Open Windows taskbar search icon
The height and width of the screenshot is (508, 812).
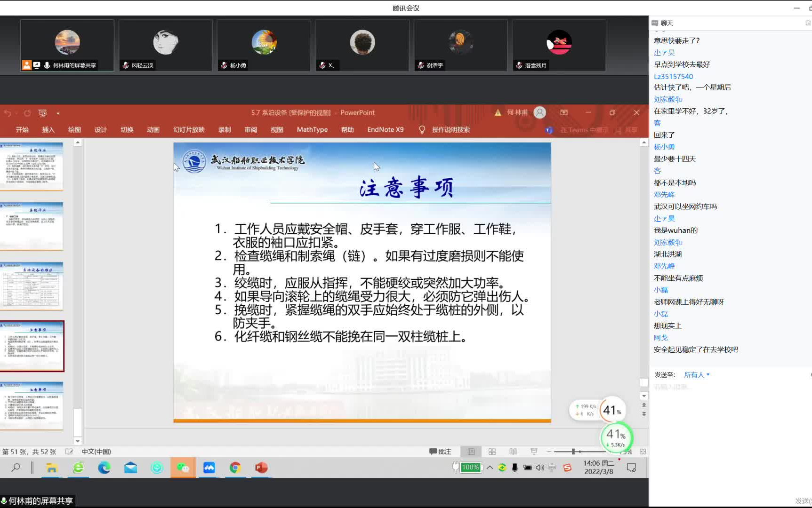tap(16, 468)
